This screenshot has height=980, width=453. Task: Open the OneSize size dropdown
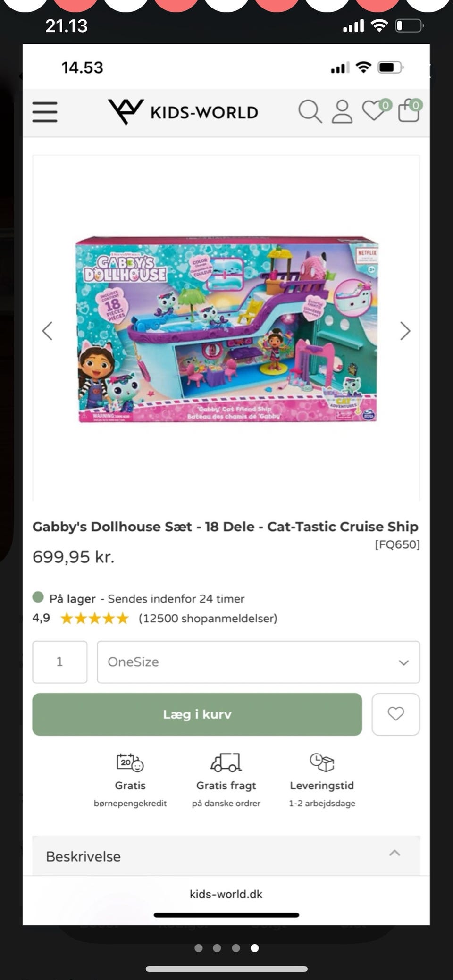259,662
